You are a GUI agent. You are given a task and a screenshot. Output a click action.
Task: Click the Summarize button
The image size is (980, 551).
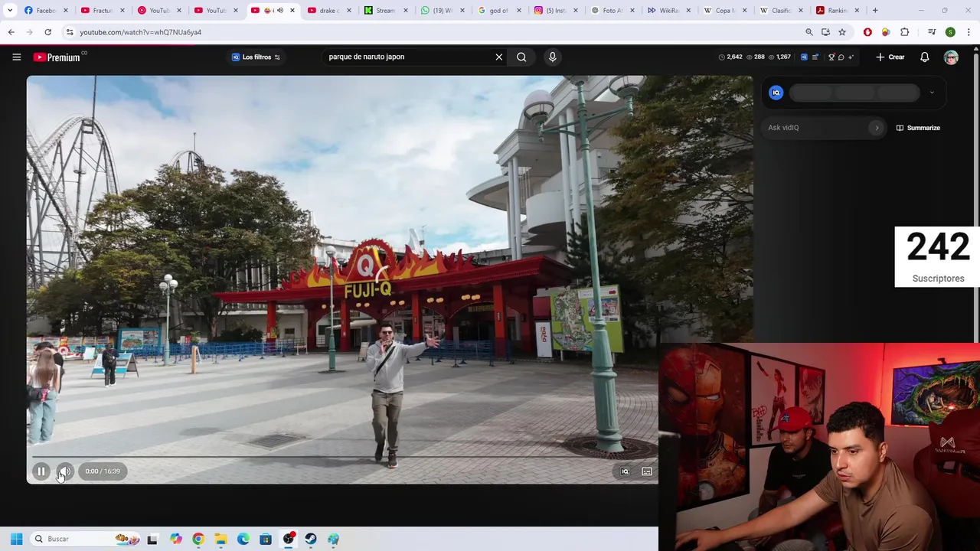pos(918,128)
